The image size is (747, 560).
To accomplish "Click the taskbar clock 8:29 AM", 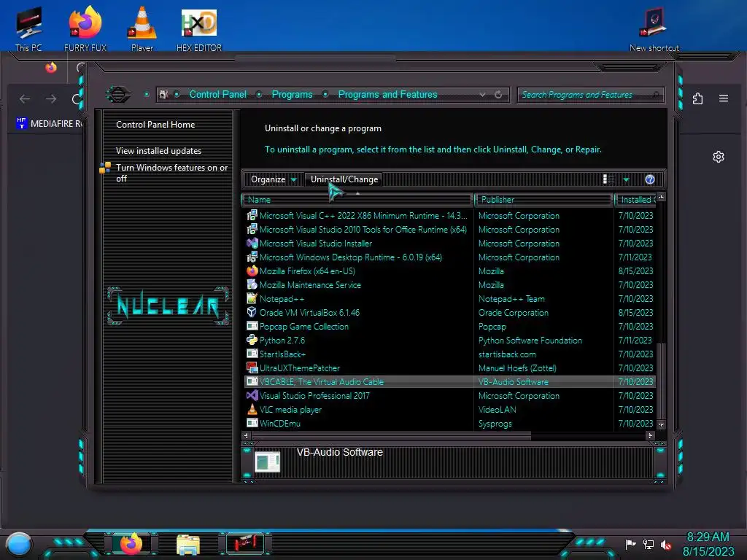I will [708, 537].
